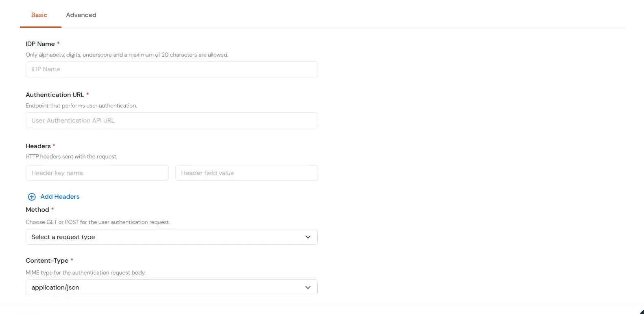The image size is (644, 314).
Task: Expand the application/json Content-Type dropdown
Action: (172, 288)
